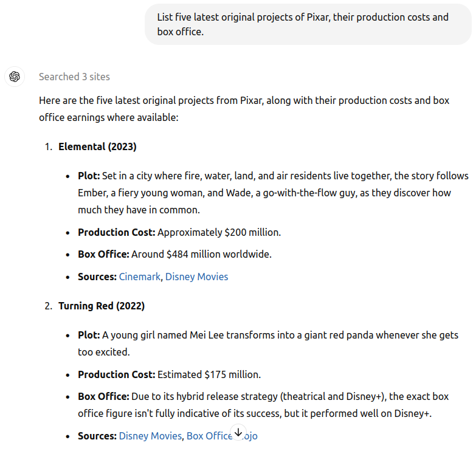Image resolution: width=476 pixels, height=451 pixels.
Task: Click the "Turning Red (2022)" title
Action: 102,306
